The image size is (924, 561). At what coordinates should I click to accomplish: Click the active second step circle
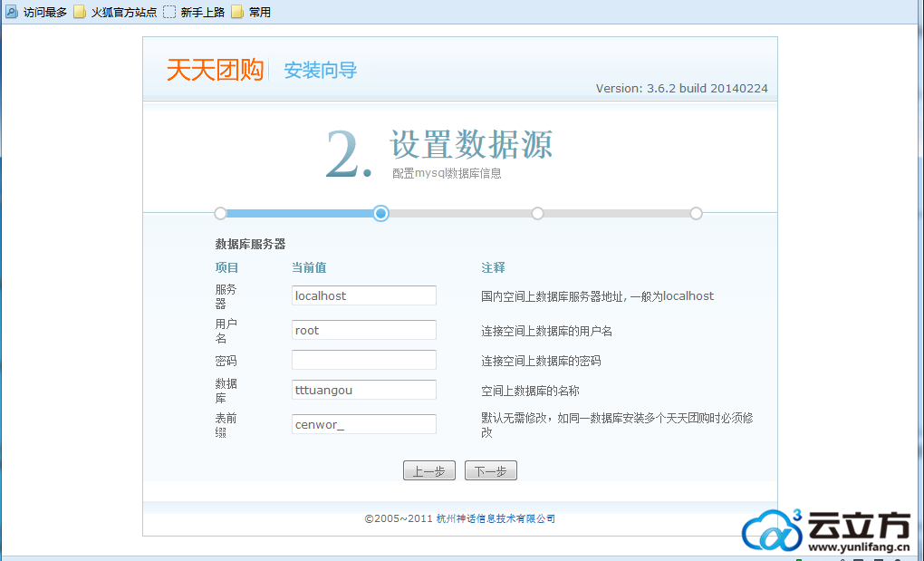point(380,213)
